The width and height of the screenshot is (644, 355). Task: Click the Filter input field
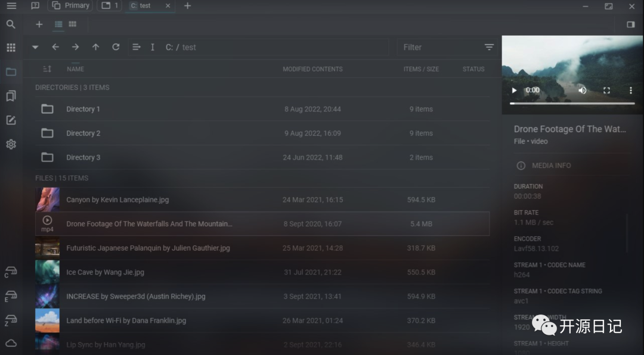tap(441, 47)
